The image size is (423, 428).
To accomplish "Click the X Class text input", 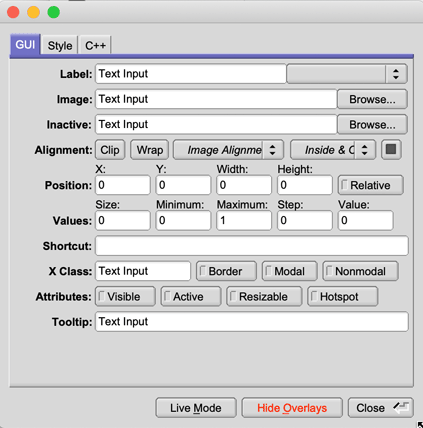I will click(143, 271).
